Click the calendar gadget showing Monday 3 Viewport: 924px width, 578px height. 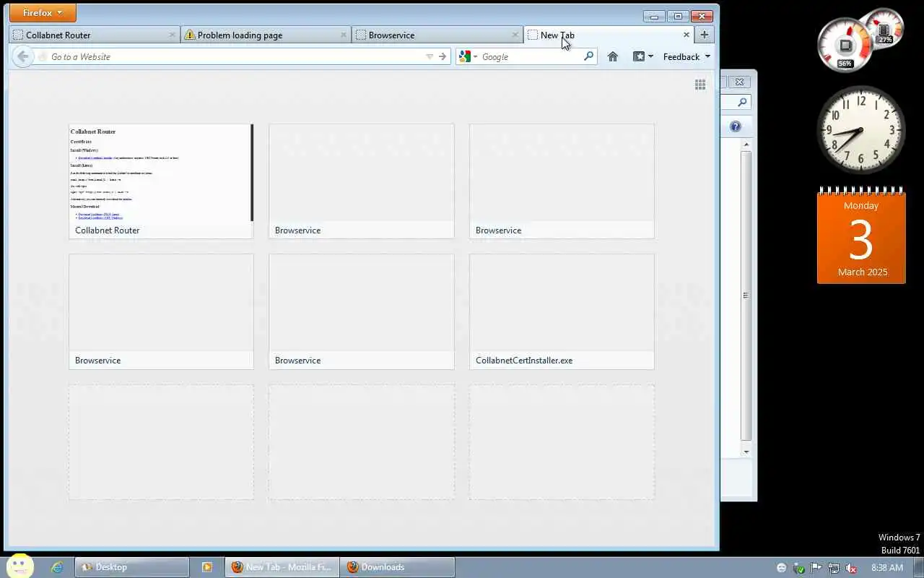pos(861,236)
